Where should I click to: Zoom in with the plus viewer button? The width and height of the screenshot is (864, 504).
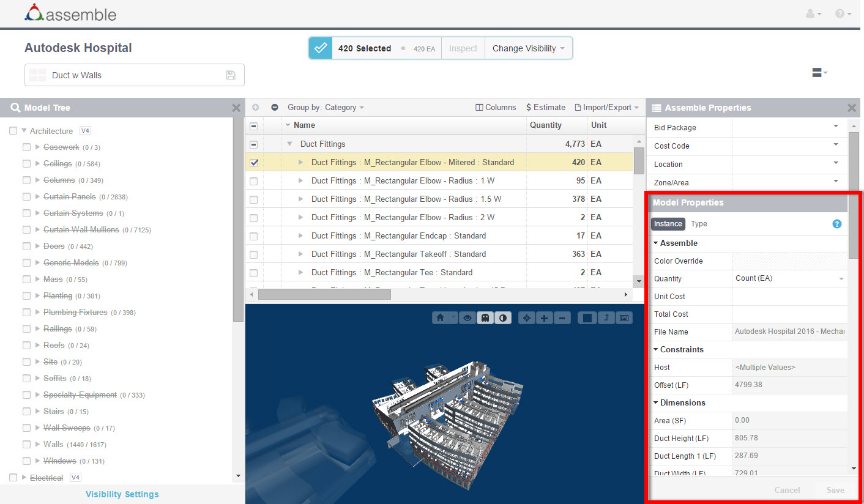pos(544,318)
